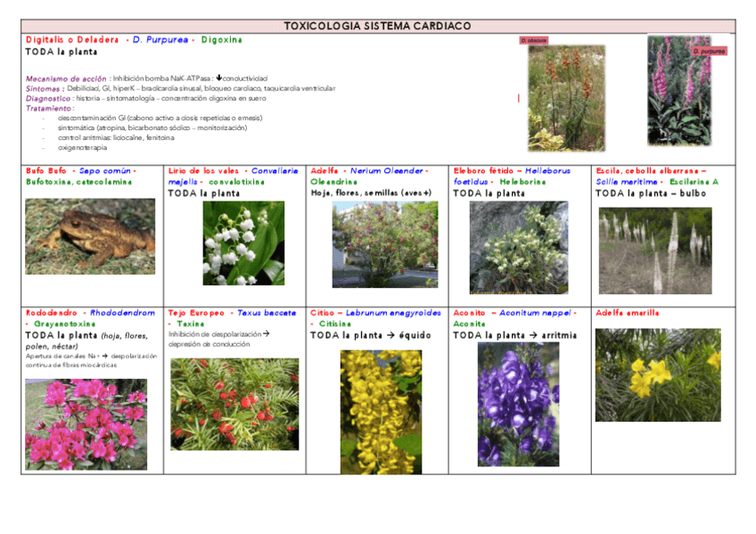Click the D. obscura orange plant photo
Viewport: 756px width, 534px height.
566,98
